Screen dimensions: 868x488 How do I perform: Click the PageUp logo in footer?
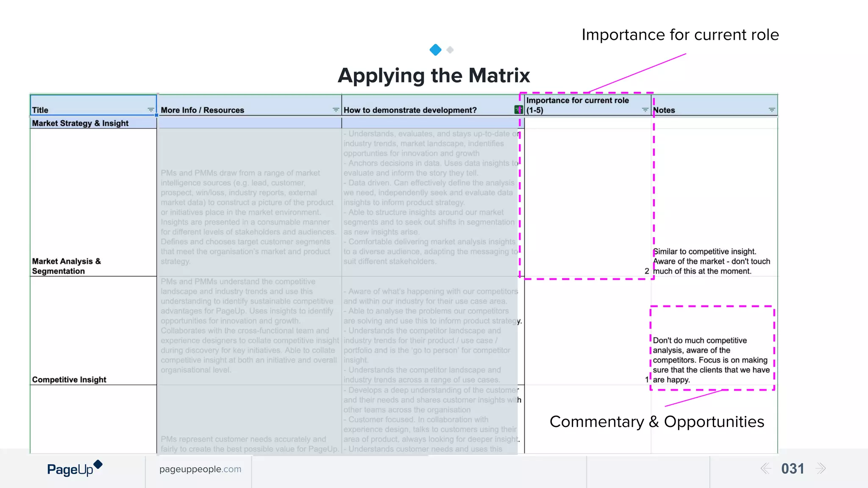tap(75, 469)
